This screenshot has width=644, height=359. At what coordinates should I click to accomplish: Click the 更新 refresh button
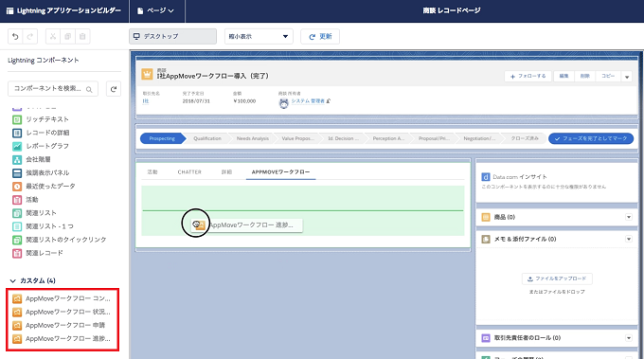(x=320, y=37)
